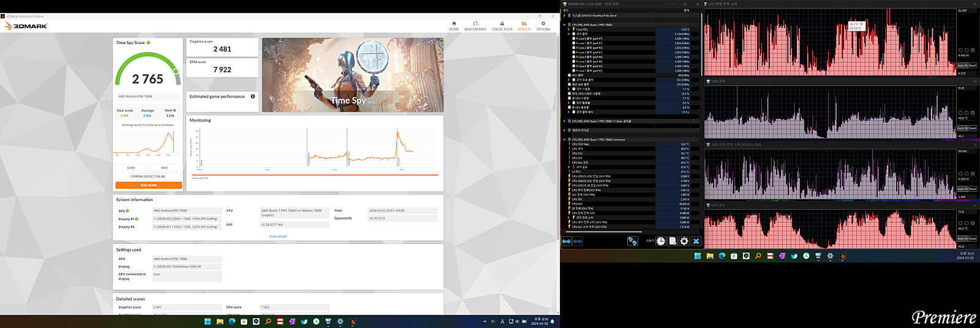980x328 pixels.
Task: Click the Estimated game performance info icon
Action: click(x=253, y=96)
